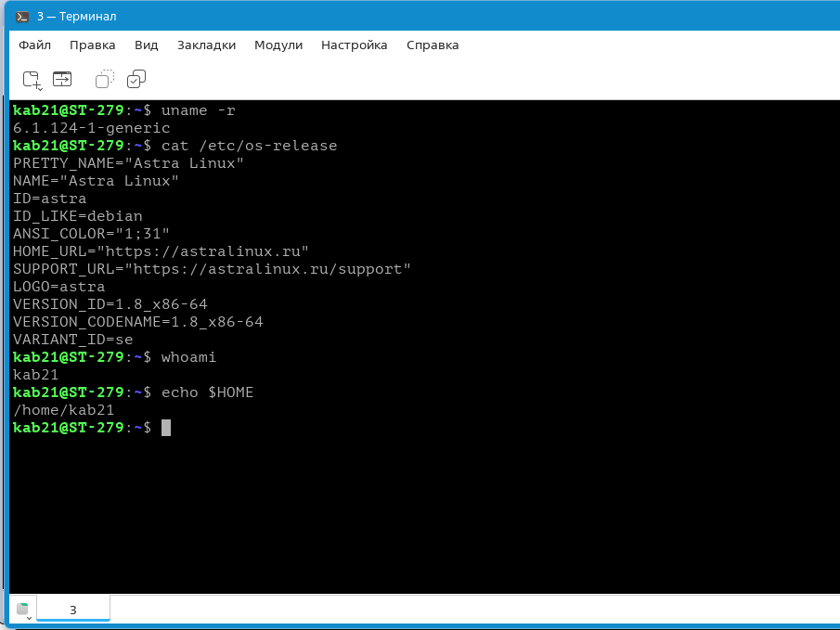The width and height of the screenshot is (840, 630).
Task: Open the Настройка menu
Action: 354,45
